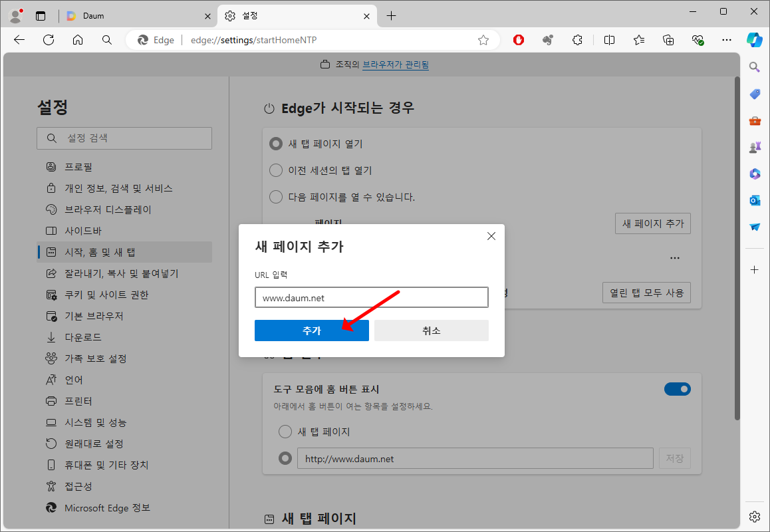770x532 pixels.
Task: Open 브라우저 디스플레이 section
Action: pos(124,209)
